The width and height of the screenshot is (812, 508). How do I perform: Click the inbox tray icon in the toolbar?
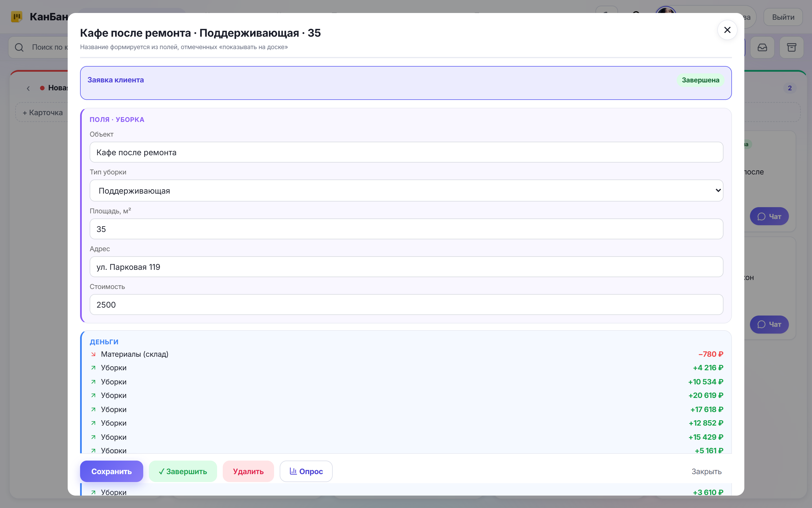tap(762, 47)
